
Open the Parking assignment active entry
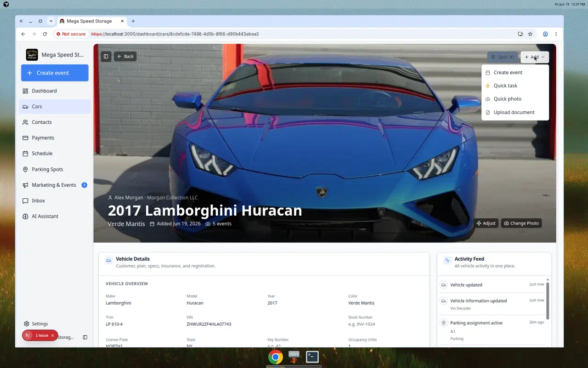coord(492,330)
